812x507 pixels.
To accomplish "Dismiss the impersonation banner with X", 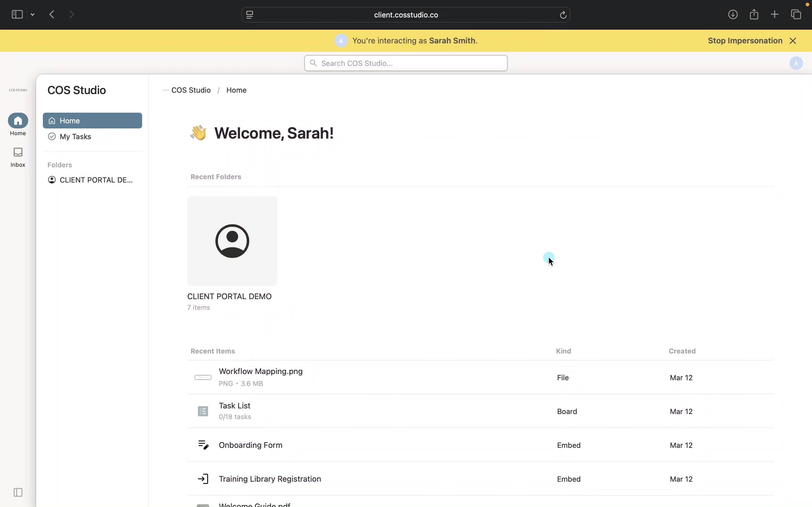I will (793, 41).
